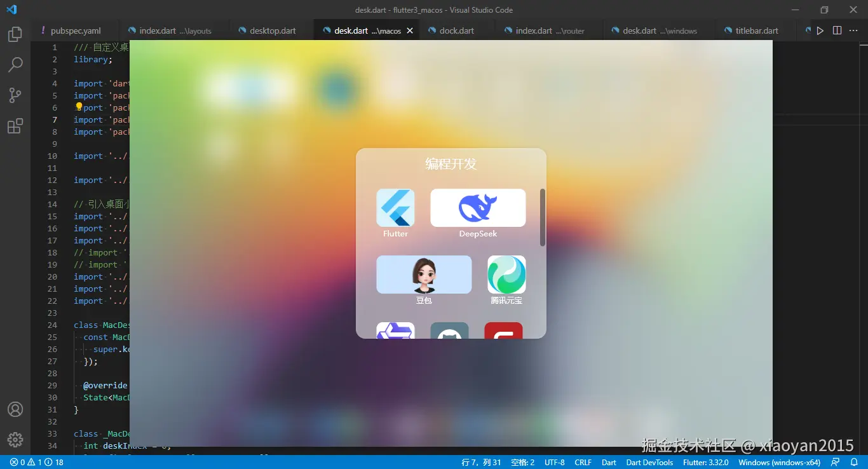Viewport: 868px width, 469px height.
Task: Open the Explorer view in activity bar
Action: click(15, 34)
